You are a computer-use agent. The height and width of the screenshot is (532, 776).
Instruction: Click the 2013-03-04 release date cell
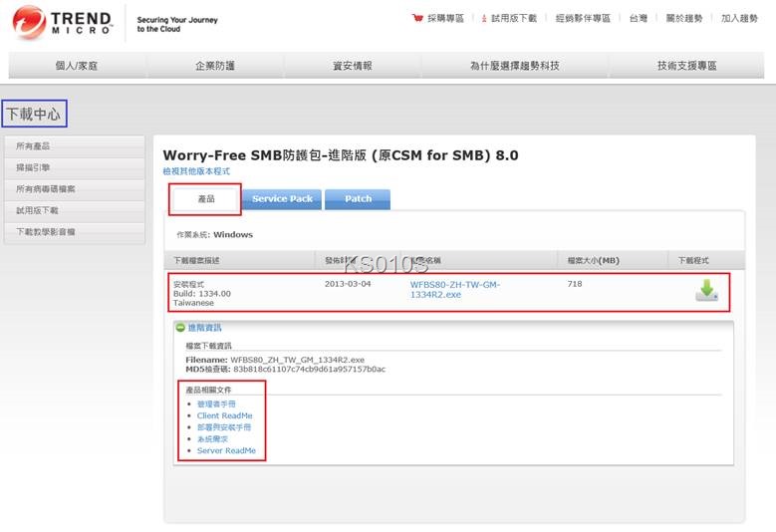click(348, 284)
